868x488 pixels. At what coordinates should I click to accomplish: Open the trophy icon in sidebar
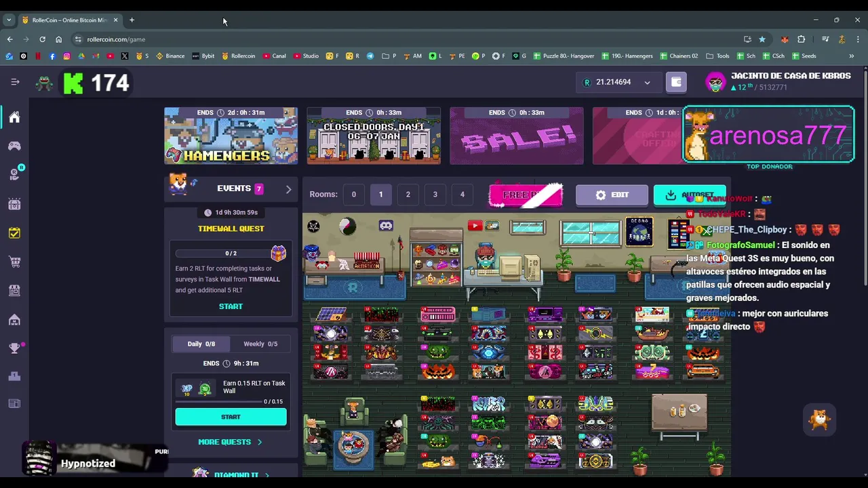pos(14,348)
